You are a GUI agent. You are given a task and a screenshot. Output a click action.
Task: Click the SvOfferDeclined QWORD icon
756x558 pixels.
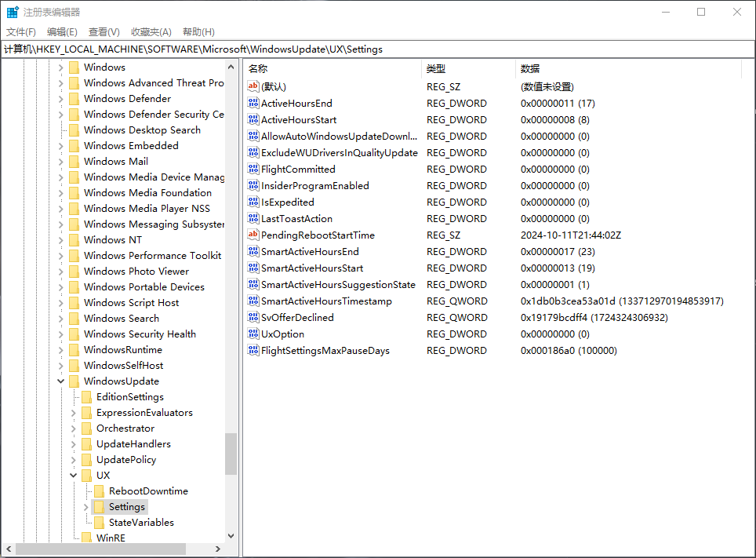pos(253,317)
